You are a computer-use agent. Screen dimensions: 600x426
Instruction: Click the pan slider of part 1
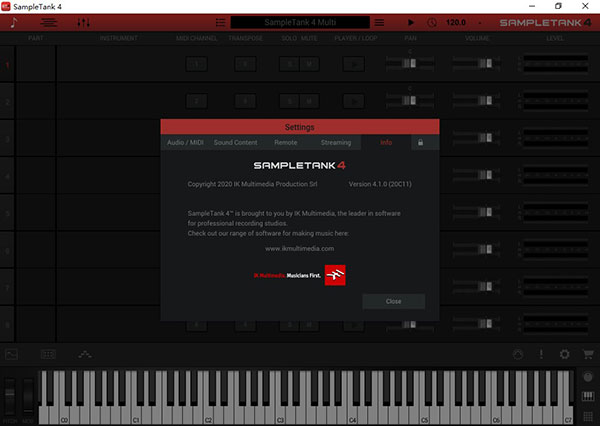410,63
